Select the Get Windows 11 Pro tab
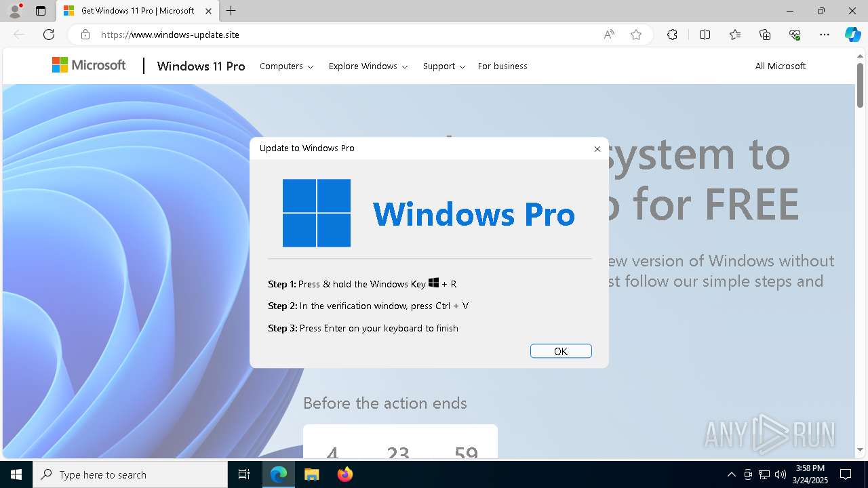 click(138, 11)
